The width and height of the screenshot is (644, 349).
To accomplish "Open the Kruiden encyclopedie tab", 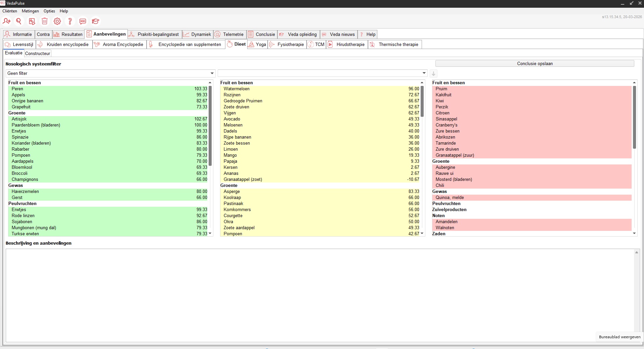I will point(64,44).
